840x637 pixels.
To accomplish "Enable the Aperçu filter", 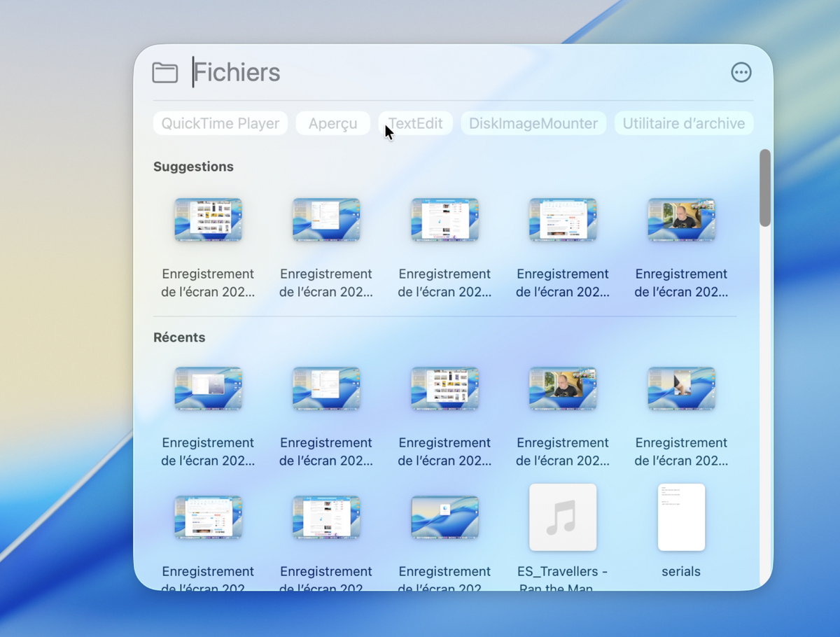I will 332,123.
